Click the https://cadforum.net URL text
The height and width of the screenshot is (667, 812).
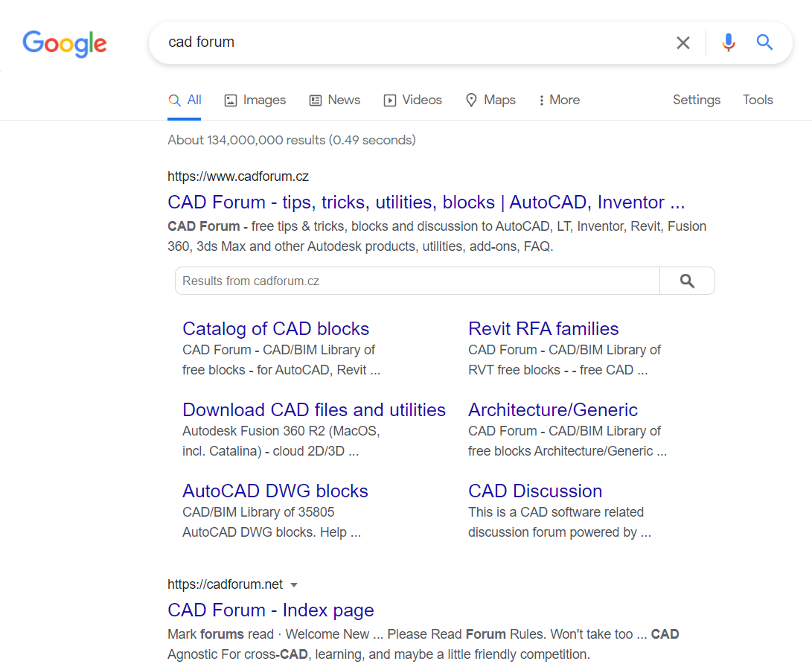[226, 584]
